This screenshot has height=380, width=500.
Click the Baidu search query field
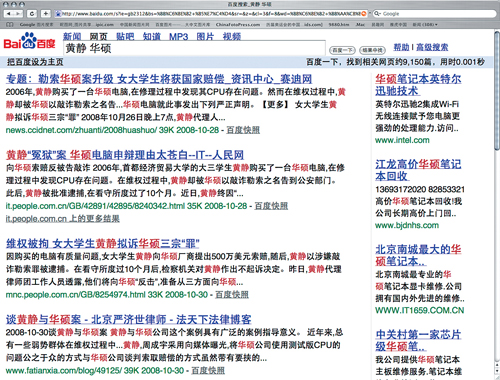pyautogui.click(x=194, y=48)
